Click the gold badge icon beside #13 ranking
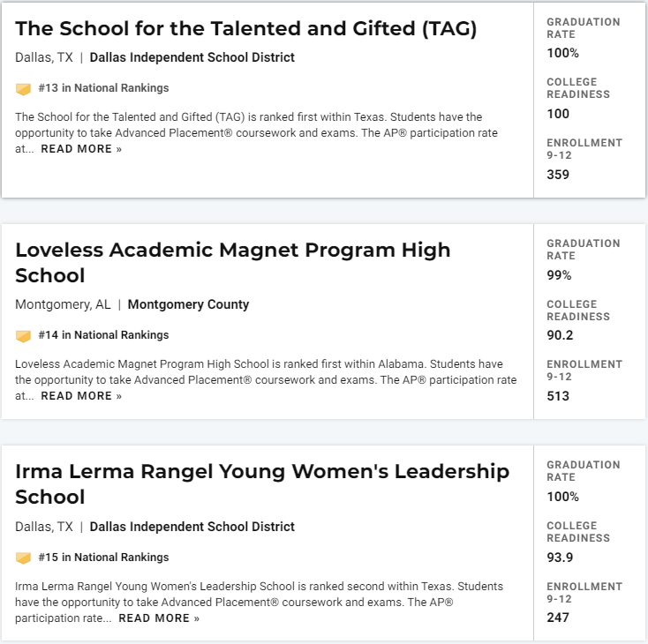Screen dimensions: 648x644 [x=23, y=89]
